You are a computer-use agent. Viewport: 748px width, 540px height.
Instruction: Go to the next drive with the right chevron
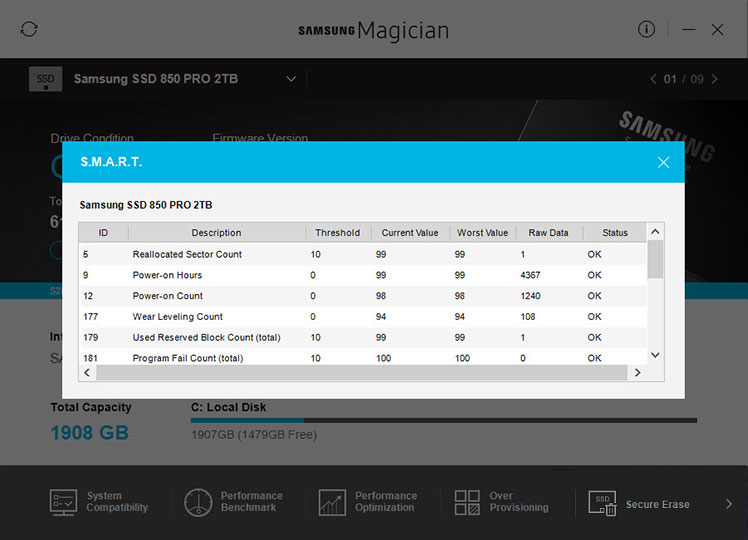pyautogui.click(x=714, y=79)
